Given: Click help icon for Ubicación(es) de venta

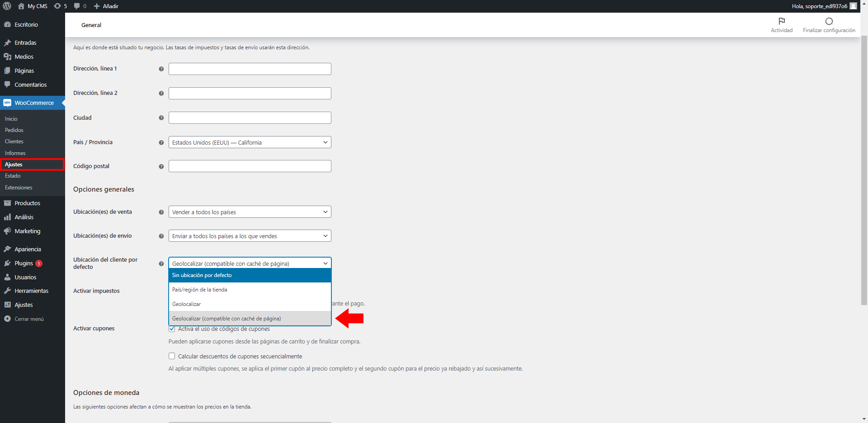Looking at the screenshot, I should 161,212.
